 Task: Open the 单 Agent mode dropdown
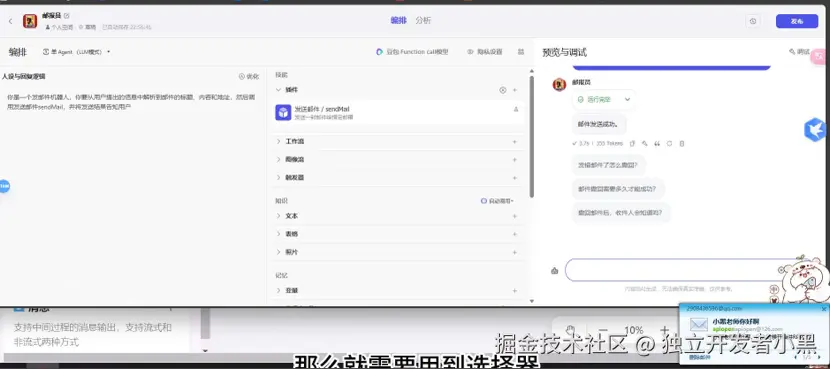[x=77, y=52]
